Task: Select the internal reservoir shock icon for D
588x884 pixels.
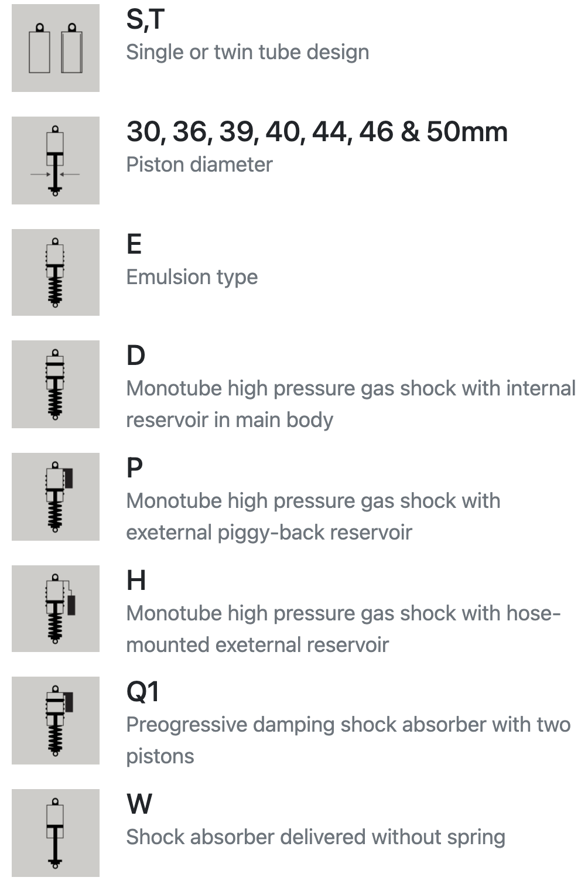Action: 56,384
